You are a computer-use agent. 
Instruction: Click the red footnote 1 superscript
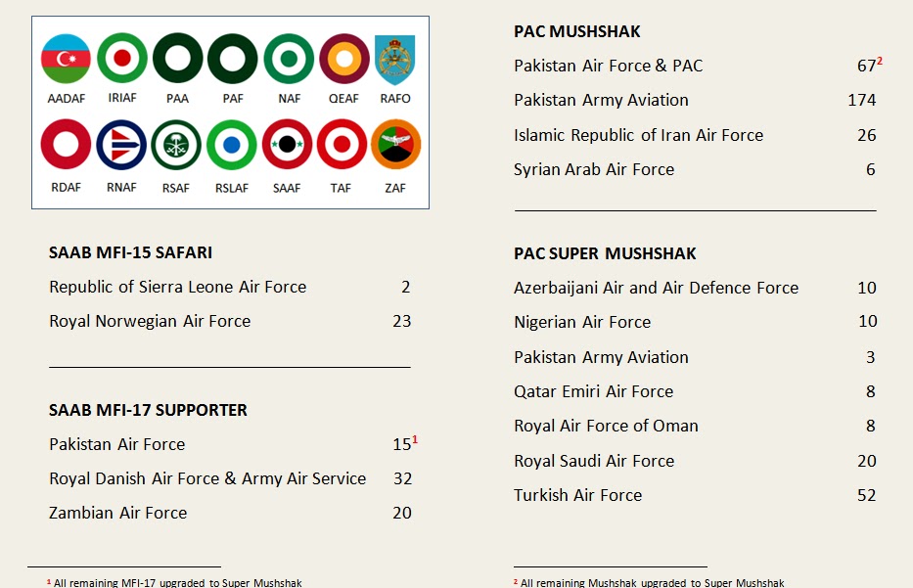point(415,439)
